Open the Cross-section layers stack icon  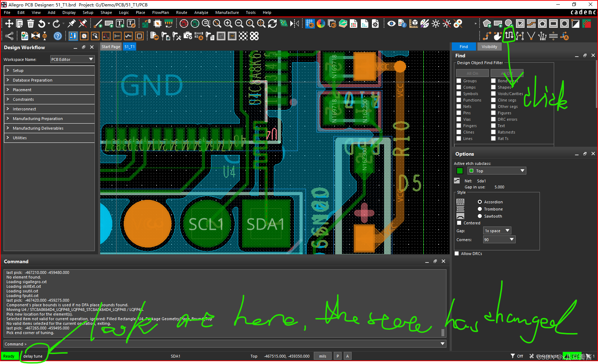343,24
